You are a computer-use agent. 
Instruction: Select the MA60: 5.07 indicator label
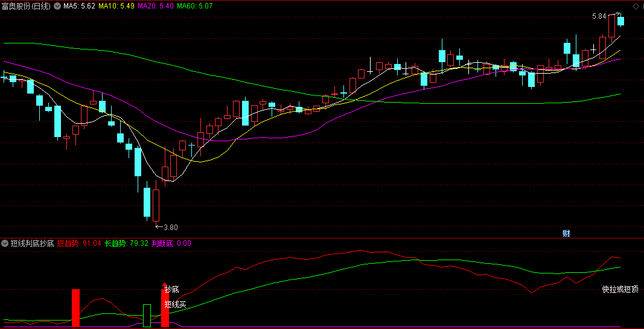(195, 6)
